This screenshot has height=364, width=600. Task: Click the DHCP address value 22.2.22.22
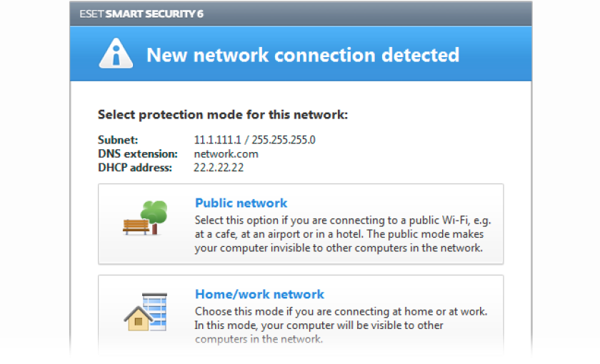[x=219, y=168]
